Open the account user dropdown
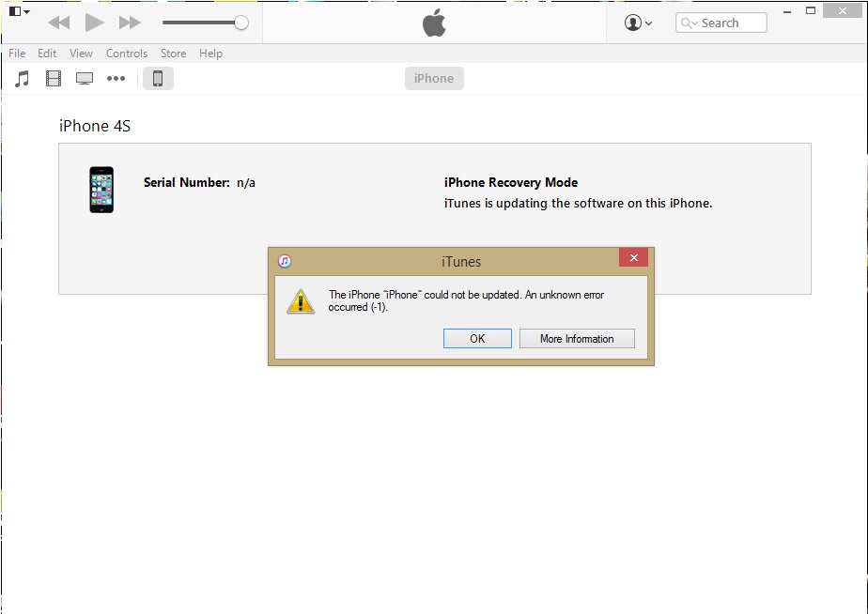This screenshot has height=614, width=868. (638, 23)
